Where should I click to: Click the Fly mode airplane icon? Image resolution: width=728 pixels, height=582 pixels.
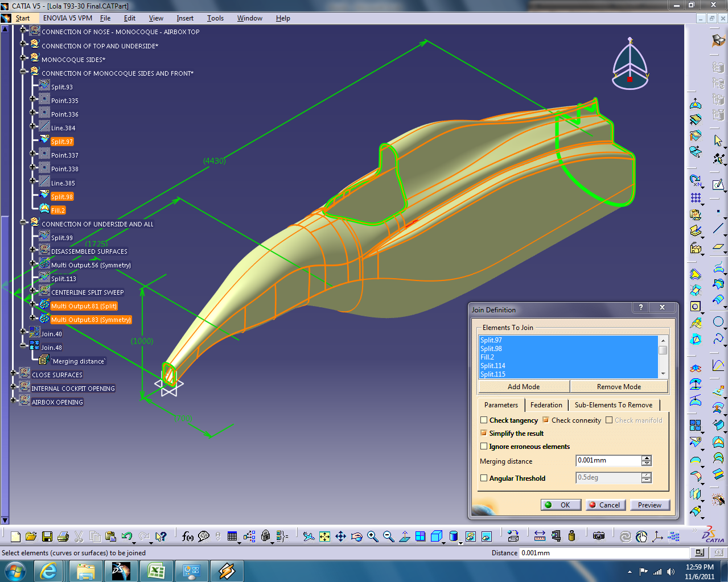coord(309,536)
